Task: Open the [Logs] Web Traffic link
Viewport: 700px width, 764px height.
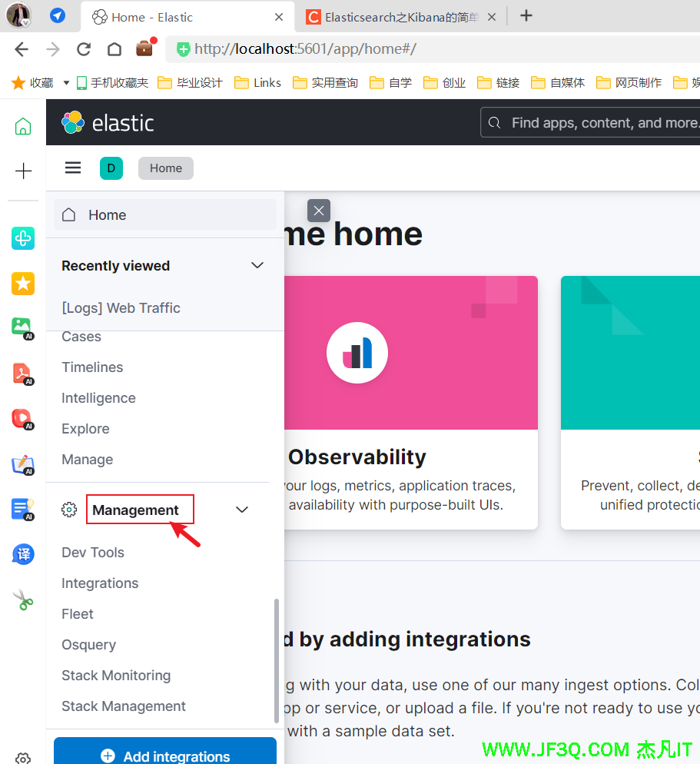Action: (x=121, y=308)
